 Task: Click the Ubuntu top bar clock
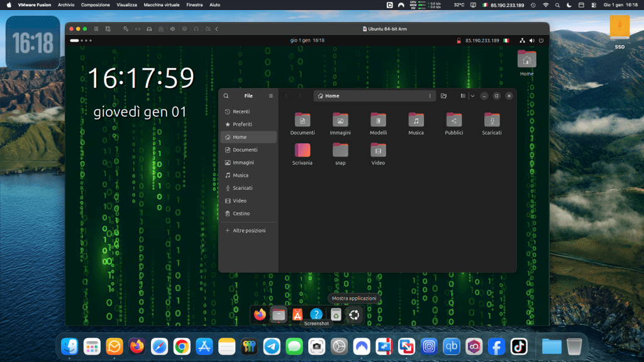coord(308,41)
